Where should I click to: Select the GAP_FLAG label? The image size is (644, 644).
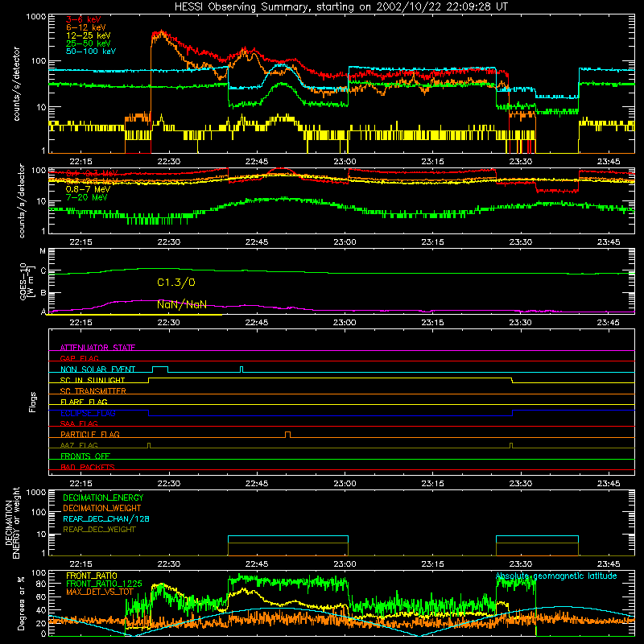(79, 358)
